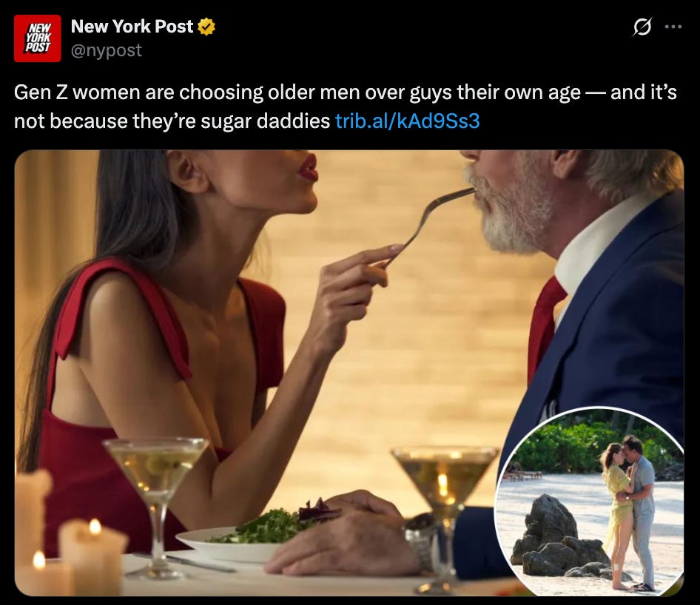Select the tweet text about Gen Z women
700x605 pixels.
345,107
